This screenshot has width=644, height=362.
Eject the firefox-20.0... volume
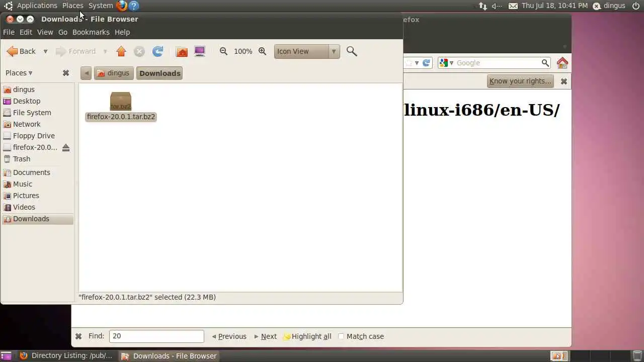(x=66, y=147)
